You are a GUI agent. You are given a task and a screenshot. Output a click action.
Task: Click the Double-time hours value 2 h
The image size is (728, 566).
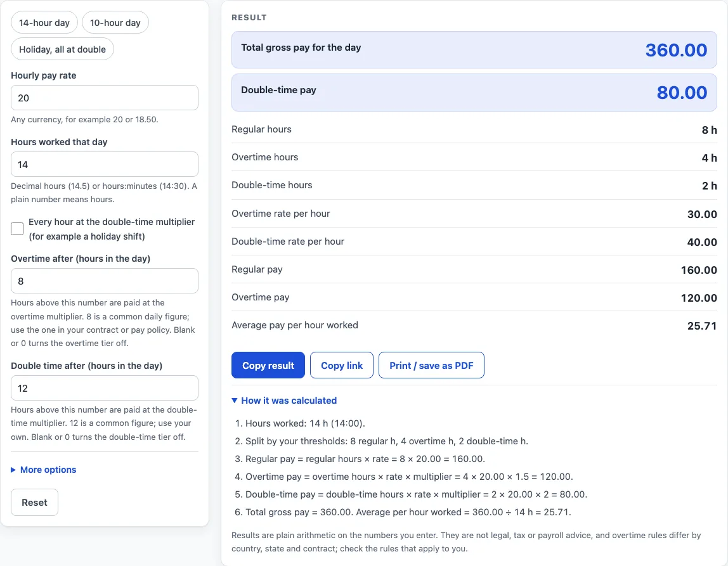pyautogui.click(x=709, y=186)
